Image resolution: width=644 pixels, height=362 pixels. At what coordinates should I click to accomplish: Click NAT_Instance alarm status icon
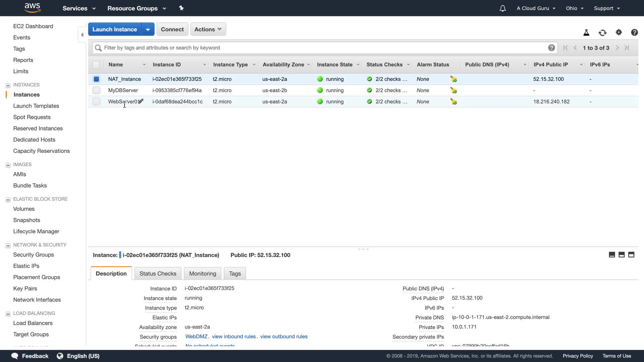453,79
